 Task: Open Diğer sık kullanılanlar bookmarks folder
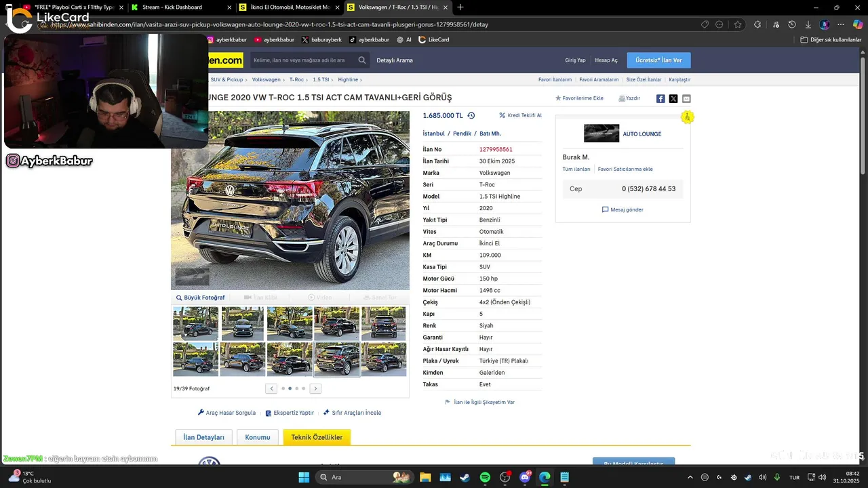pyautogui.click(x=831, y=40)
